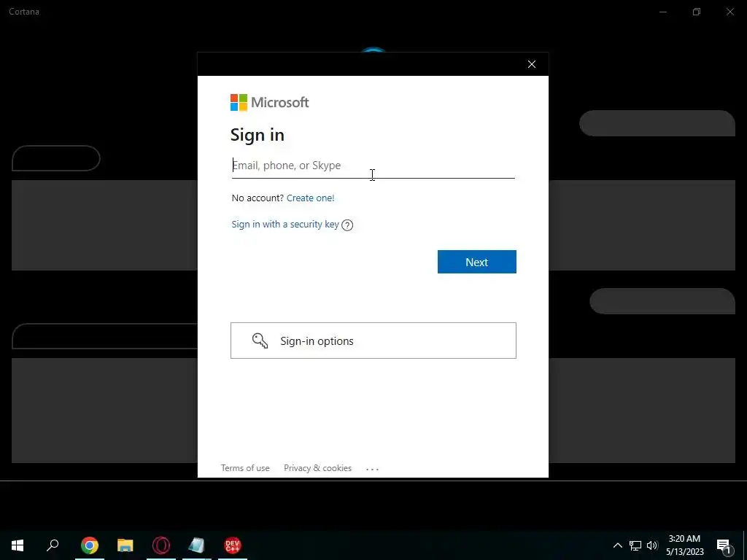The image size is (747, 560).
Task: Open the Terms of use link
Action: click(245, 468)
